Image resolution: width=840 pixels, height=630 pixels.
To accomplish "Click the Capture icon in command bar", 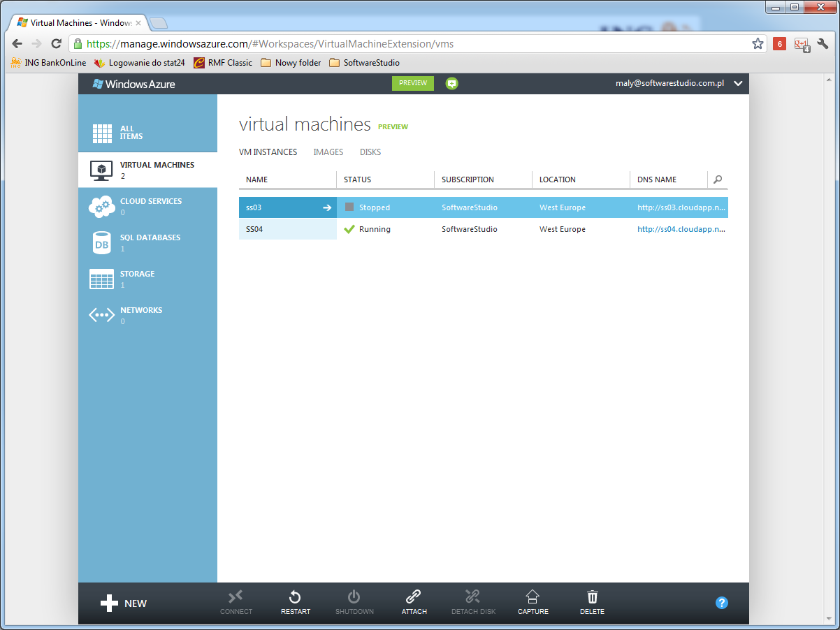I will tap(533, 598).
